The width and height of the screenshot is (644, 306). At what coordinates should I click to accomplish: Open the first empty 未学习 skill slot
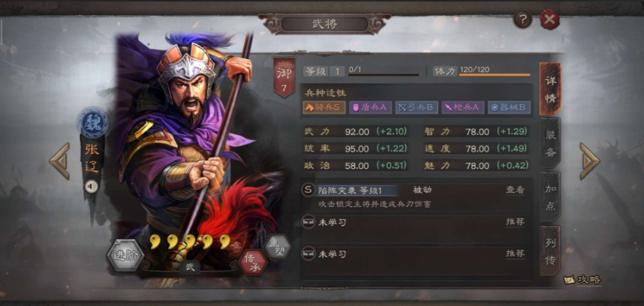point(415,222)
